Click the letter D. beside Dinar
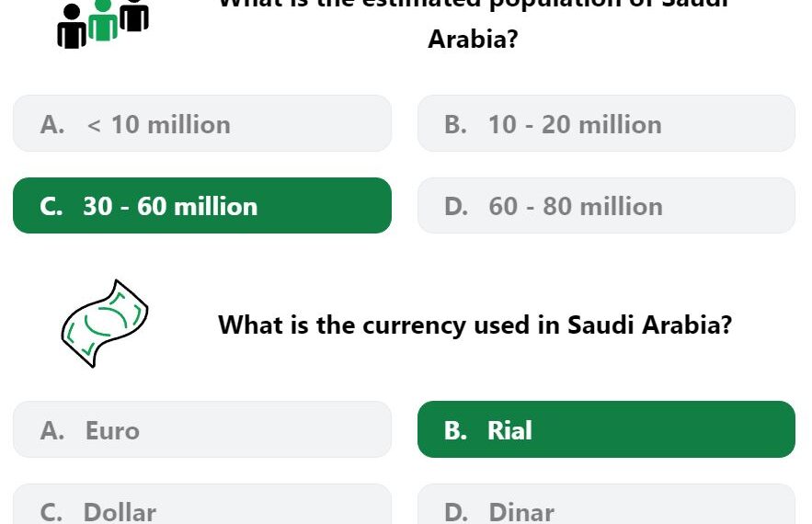This screenshot has height=524, width=812. click(456, 512)
